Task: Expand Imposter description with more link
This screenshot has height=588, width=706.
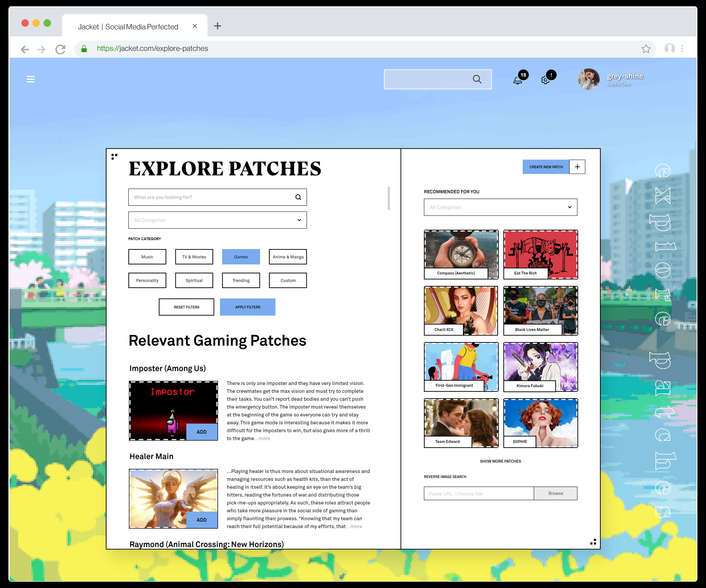Action: (x=264, y=438)
